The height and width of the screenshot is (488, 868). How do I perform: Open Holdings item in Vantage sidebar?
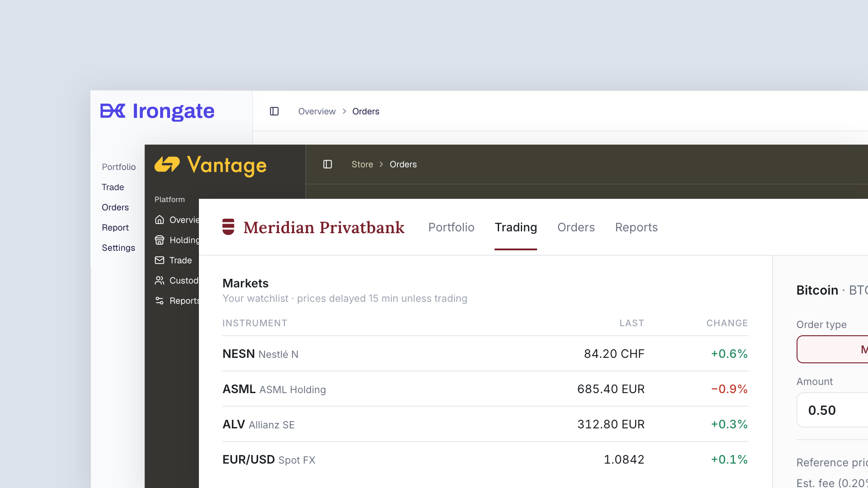coord(177,240)
